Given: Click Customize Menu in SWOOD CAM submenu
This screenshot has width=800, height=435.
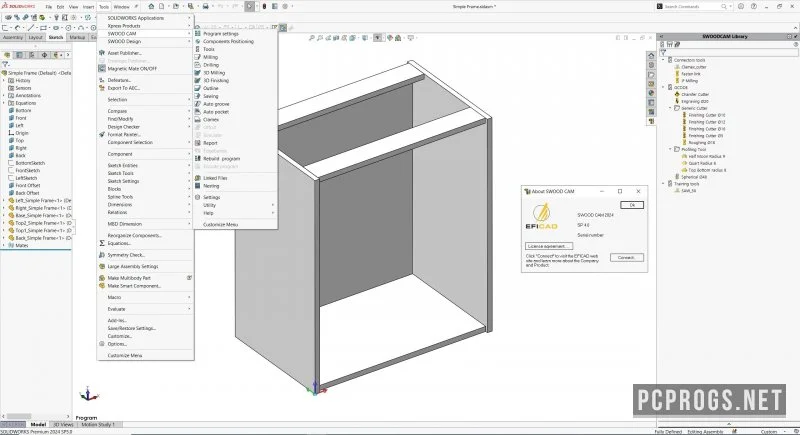Looking at the screenshot, I should click(220, 224).
